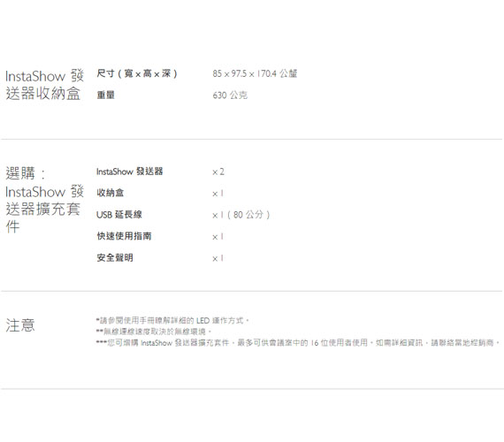Select the 尺寸 (寬 x 高 x 深) label
The height and width of the screenshot is (442, 504).
pyautogui.click(x=137, y=73)
